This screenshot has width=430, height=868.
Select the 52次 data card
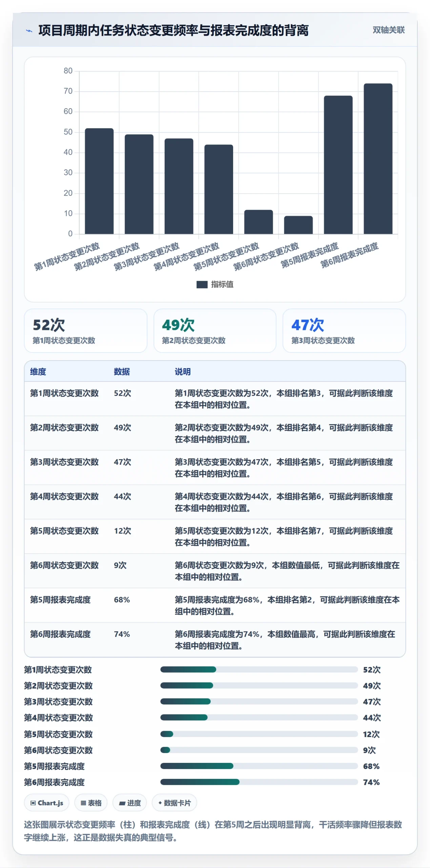point(86,331)
